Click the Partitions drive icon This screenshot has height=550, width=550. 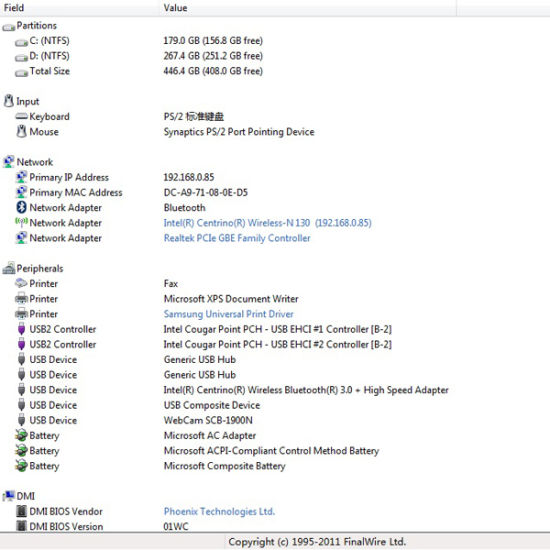(8, 27)
